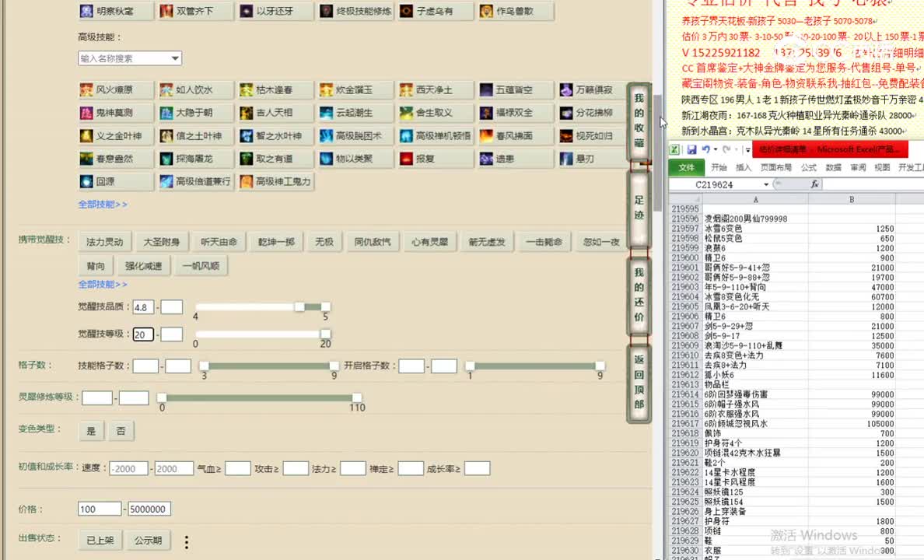
Task: Open Customize Quick Access Toolbar dropdown
Action: click(x=747, y=150)
